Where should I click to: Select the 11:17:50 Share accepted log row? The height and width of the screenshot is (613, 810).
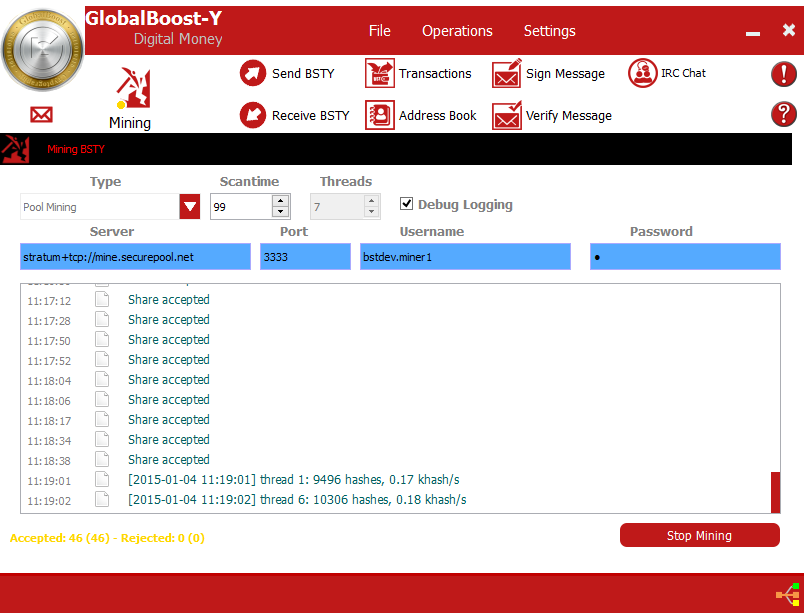(396, 340)
